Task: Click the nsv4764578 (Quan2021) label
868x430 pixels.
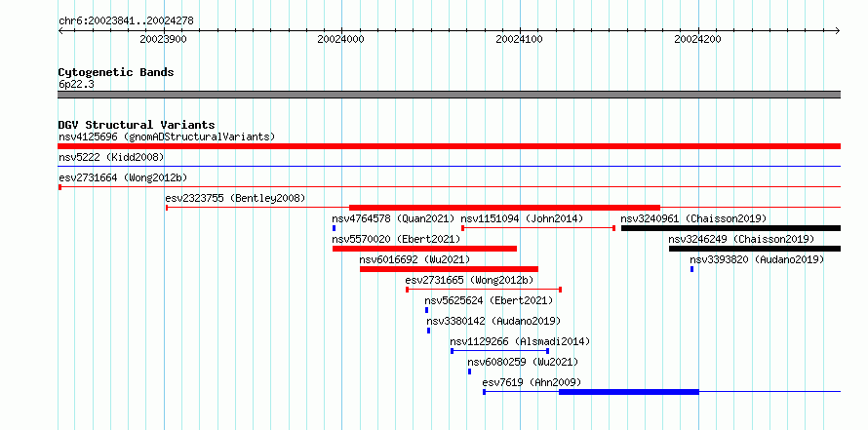Action: (x=393, y=218)
